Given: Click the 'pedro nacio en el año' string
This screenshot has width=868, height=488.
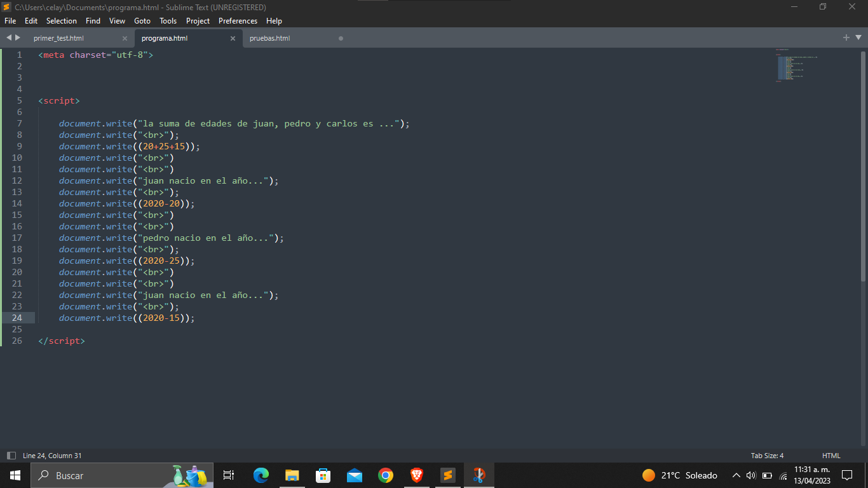Looking at the screenshot, I should pos(206,238).
